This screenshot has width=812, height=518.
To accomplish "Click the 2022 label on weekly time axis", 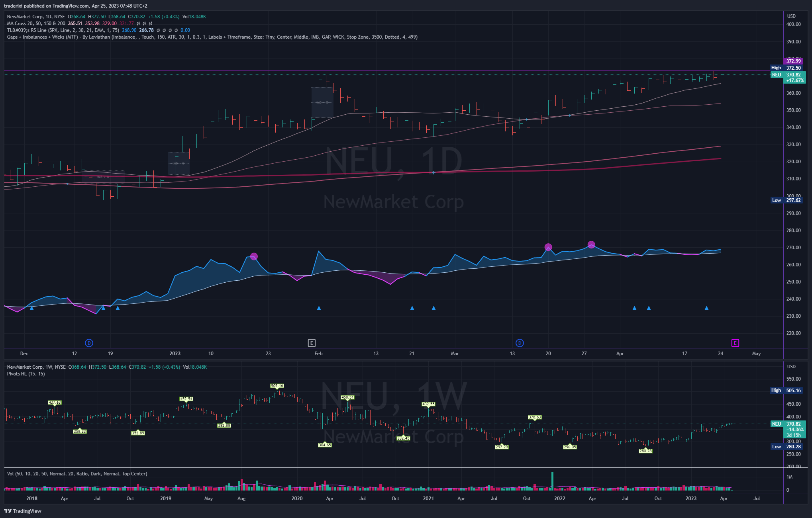I will point(559,498).
